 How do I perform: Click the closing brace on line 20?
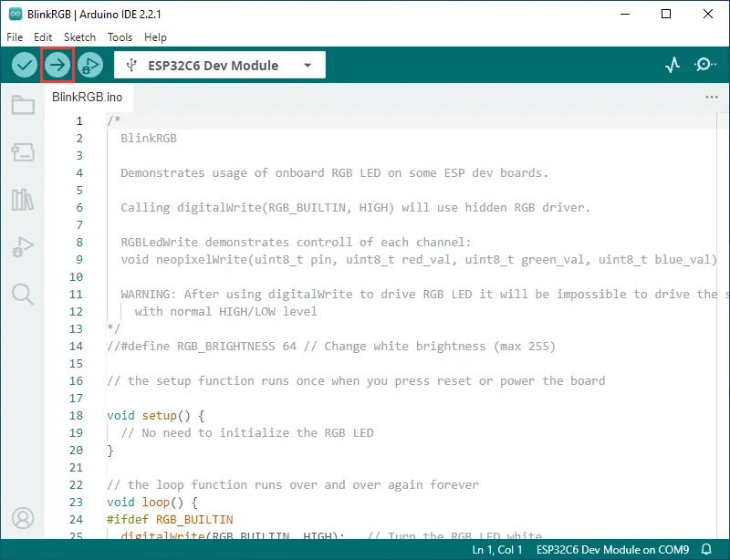pyautogui.click(x=110, y=450)
